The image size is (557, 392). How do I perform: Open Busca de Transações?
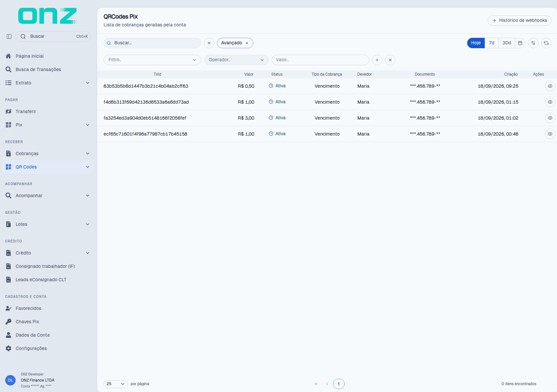click(48, 69)
